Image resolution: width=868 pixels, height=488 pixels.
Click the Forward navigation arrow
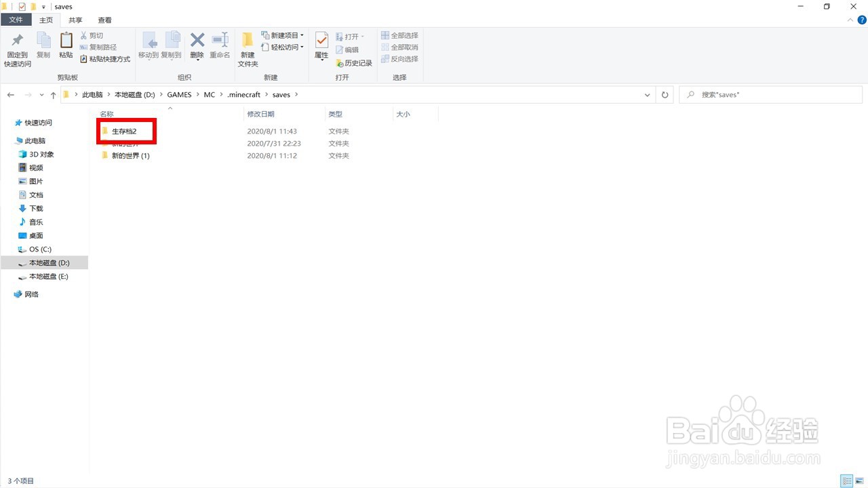pyautogui.click(x=28, y=95)
